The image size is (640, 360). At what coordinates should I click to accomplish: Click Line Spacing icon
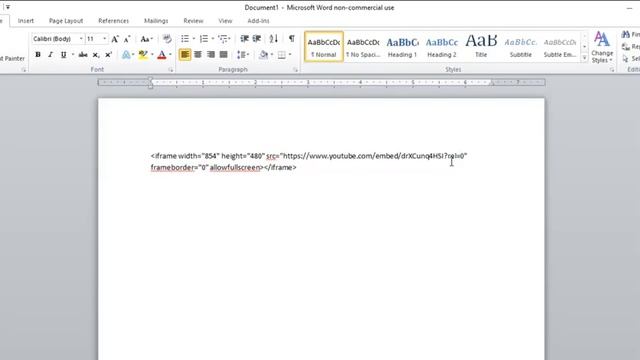click(x=241, y=55)
